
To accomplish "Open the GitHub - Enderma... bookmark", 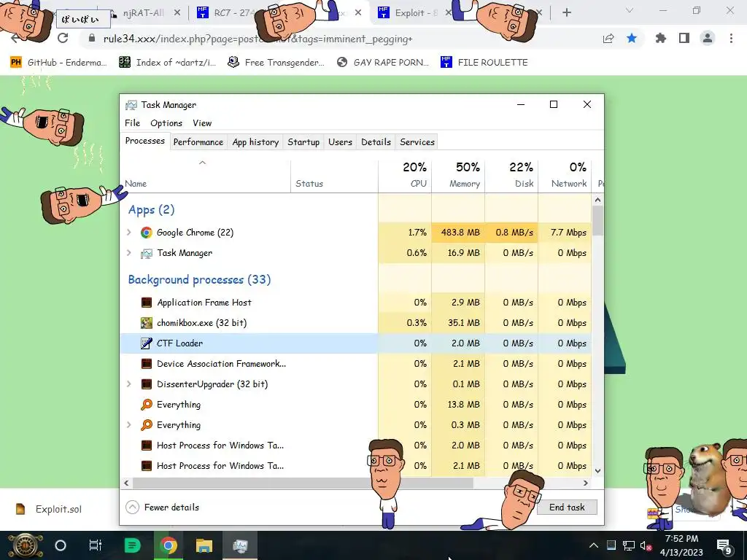I will pyautogui.click(x=58, y=63).
